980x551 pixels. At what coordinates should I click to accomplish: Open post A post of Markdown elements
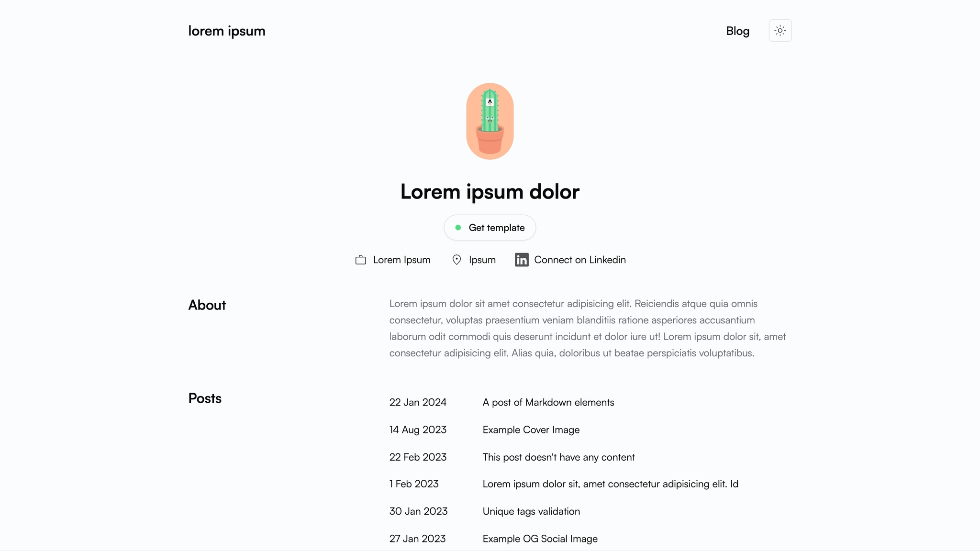click(x=548, y=402)
